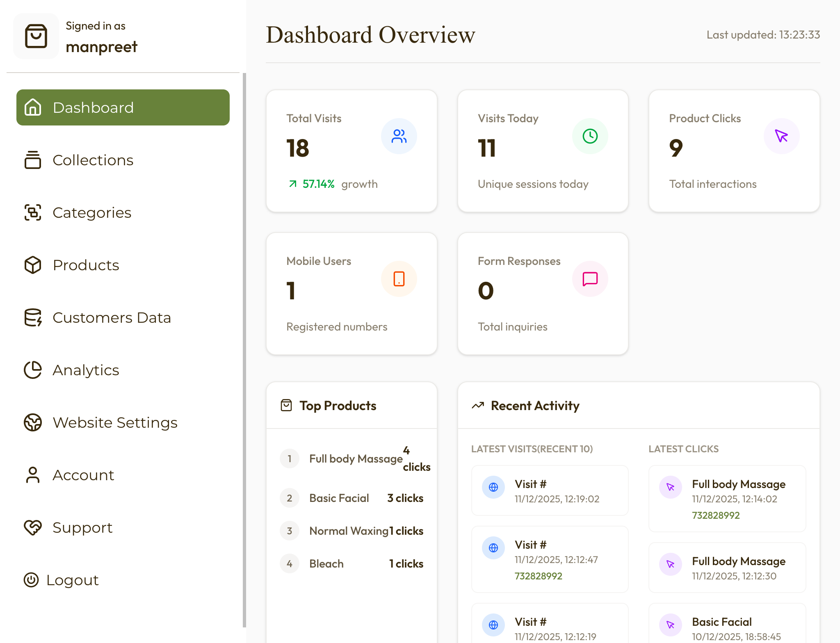This screenshot has width=840, height=643.
Task: Click the smartphone icon on Mobile Users card
Action: click(x=399, y=278)
